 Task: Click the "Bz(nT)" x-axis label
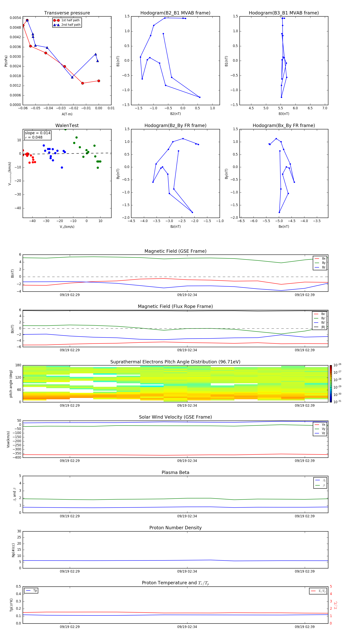tap(175, 227)
